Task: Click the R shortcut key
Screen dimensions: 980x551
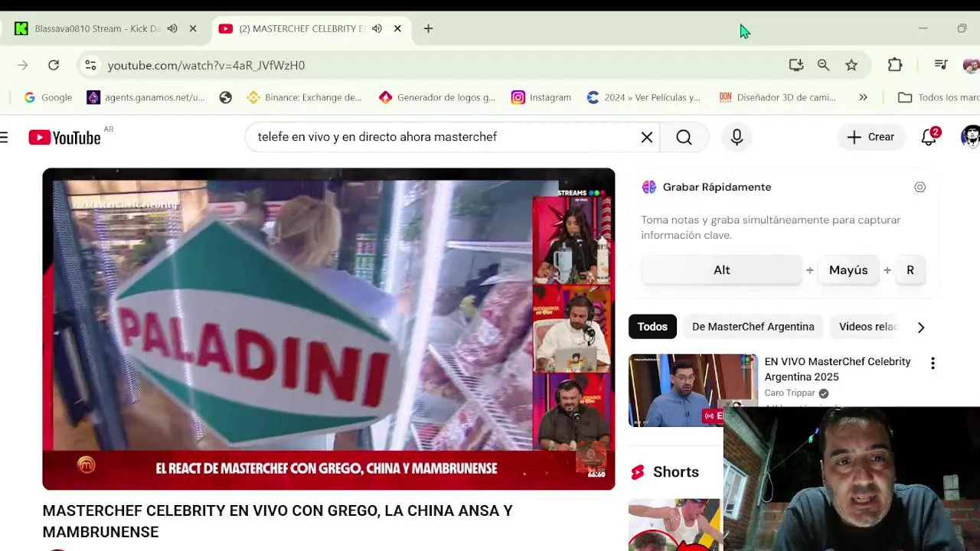Action: [x=910, y=270]
